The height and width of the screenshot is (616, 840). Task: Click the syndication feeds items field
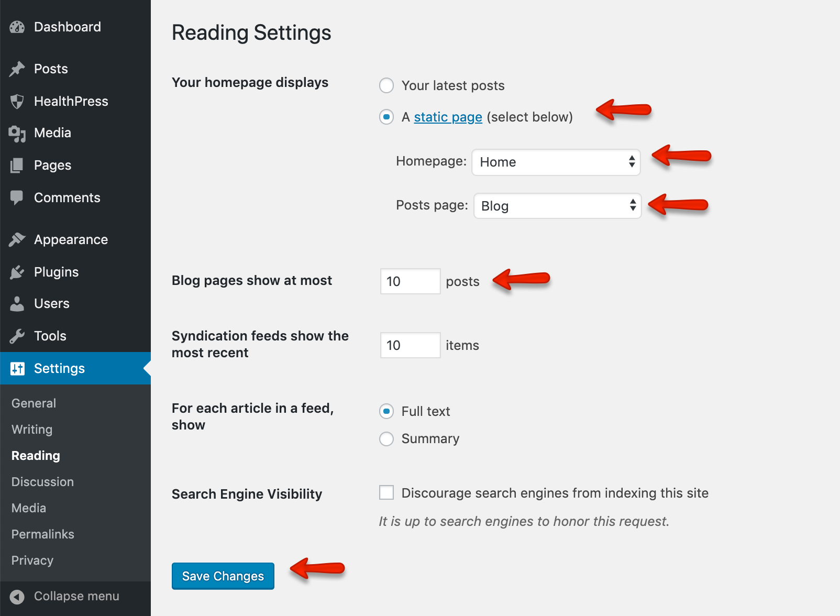click(x=410, y=345)
